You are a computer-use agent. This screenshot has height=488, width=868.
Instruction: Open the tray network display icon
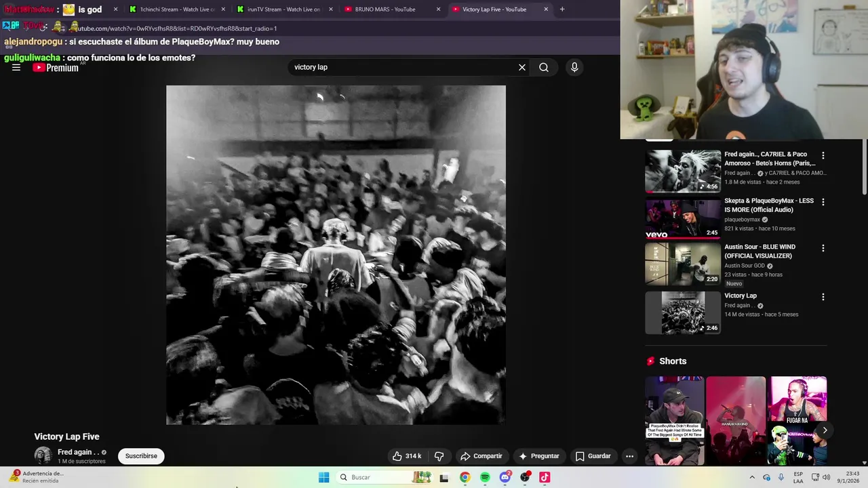pos(815,477)
